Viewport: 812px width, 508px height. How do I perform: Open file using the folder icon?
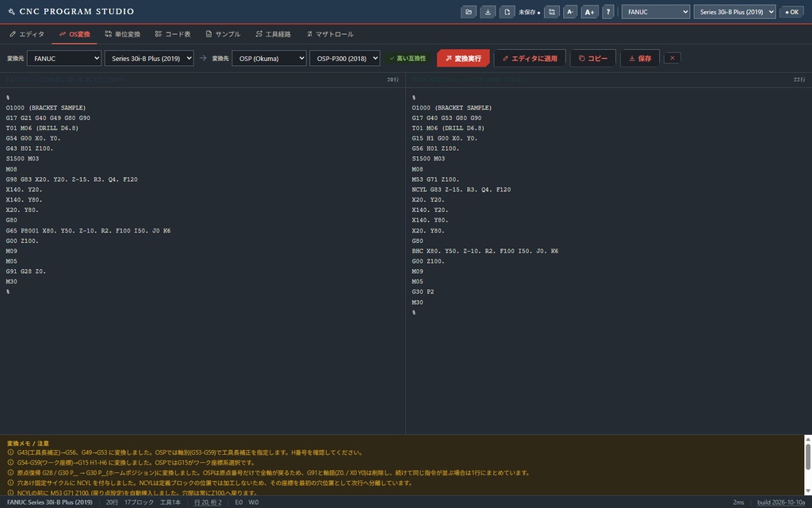pos(468,12)
